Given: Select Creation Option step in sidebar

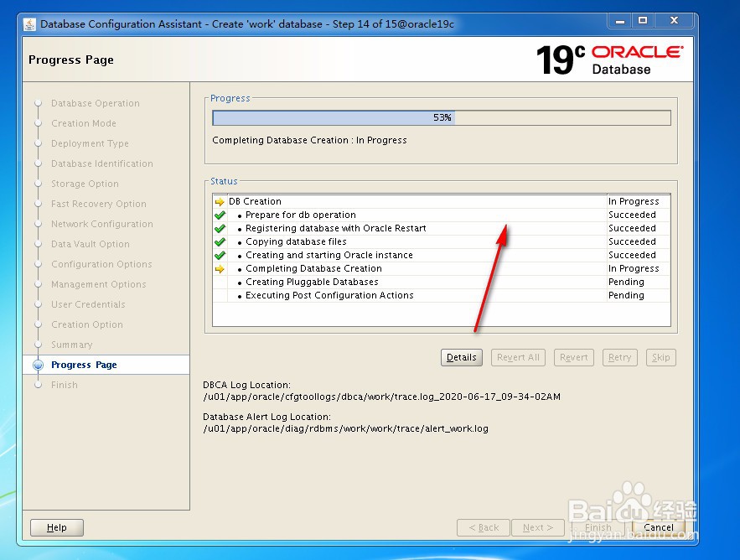Looking at the screenshot, I should point(87,325).
